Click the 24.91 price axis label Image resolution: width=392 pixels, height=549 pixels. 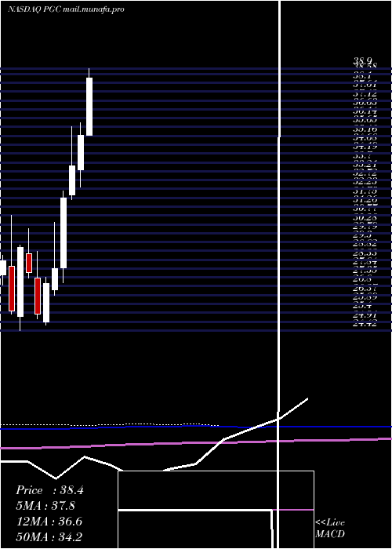[x=365, y=314]
